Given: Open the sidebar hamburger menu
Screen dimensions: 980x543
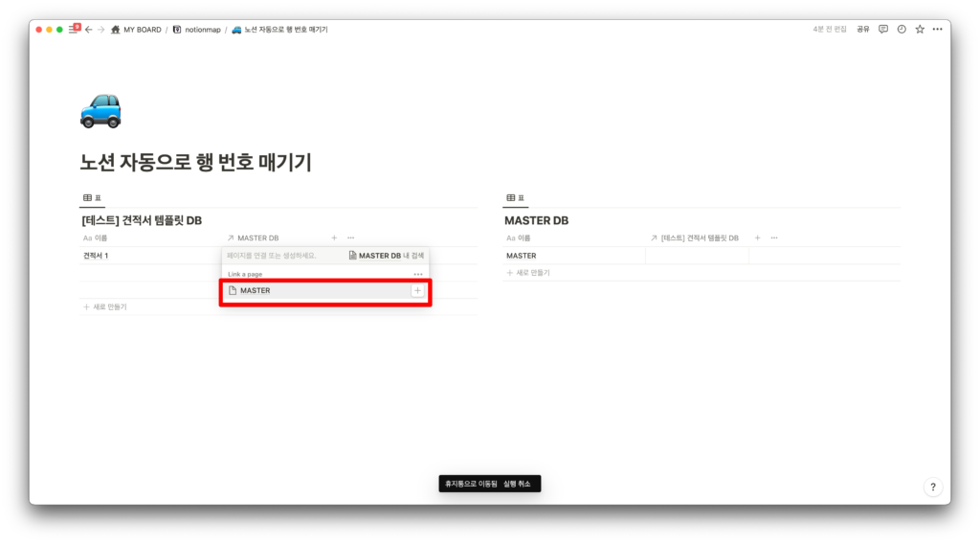Looking at the screenshot, I should pyautogui.click(x=72, y=30).
